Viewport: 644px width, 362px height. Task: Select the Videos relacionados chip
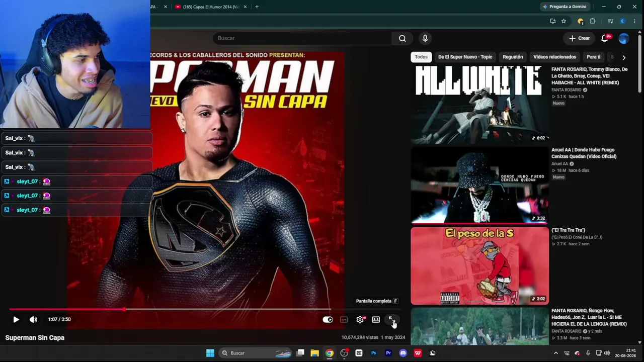pos(554,57)
